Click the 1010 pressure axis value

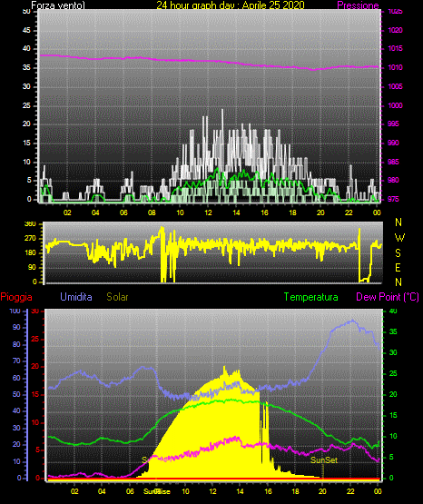tap(396, 67)
